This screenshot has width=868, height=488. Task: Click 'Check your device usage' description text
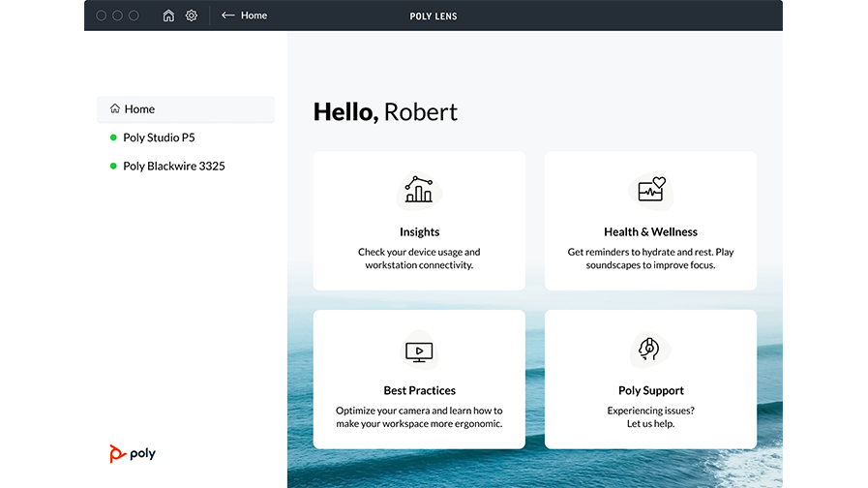[x=419, y=259]
